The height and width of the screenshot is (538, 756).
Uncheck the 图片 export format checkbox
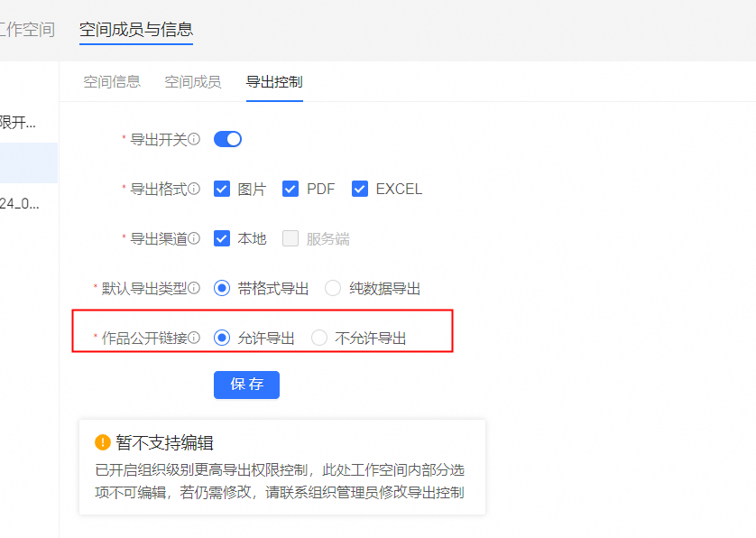coord(222,189)
